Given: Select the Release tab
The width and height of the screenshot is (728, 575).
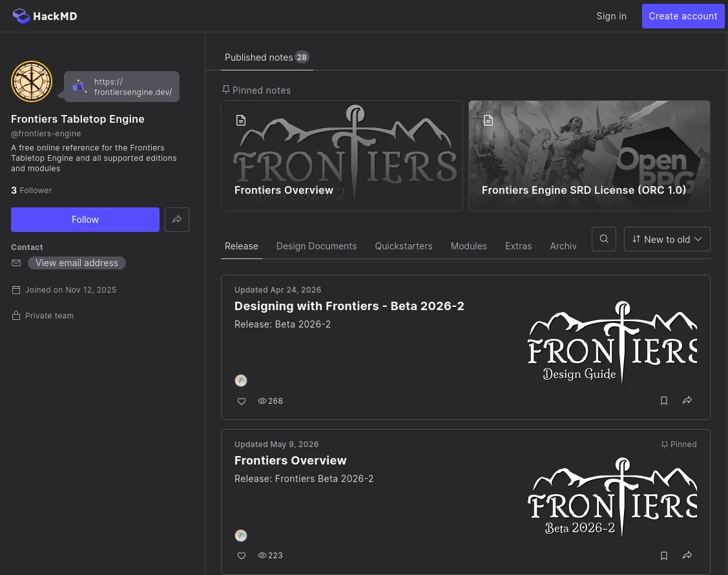Looking at the screenshot, I should [242, 246].
